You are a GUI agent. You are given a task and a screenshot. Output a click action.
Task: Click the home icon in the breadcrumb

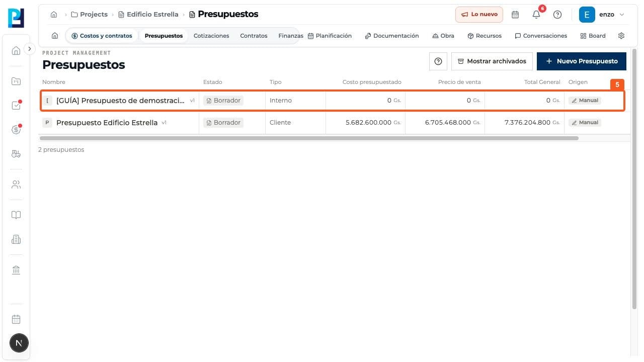[54, 15]
